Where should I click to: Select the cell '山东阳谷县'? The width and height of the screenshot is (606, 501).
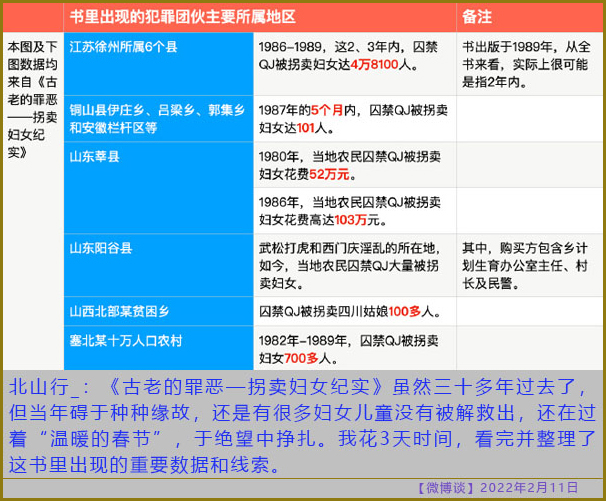click(158, 265)
